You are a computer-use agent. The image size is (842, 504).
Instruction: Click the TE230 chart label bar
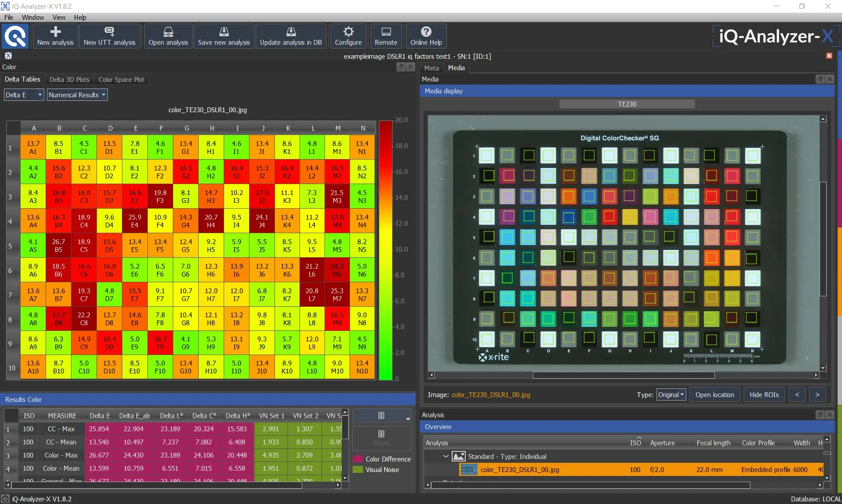tap(627, 104)
